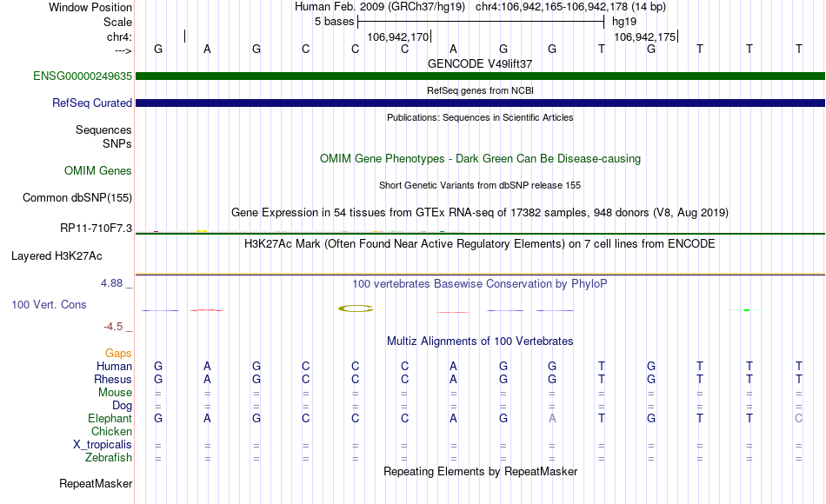Select the X_tropicalis species label
The height and width of the screenshot is (504, 826).
(103, 445)
